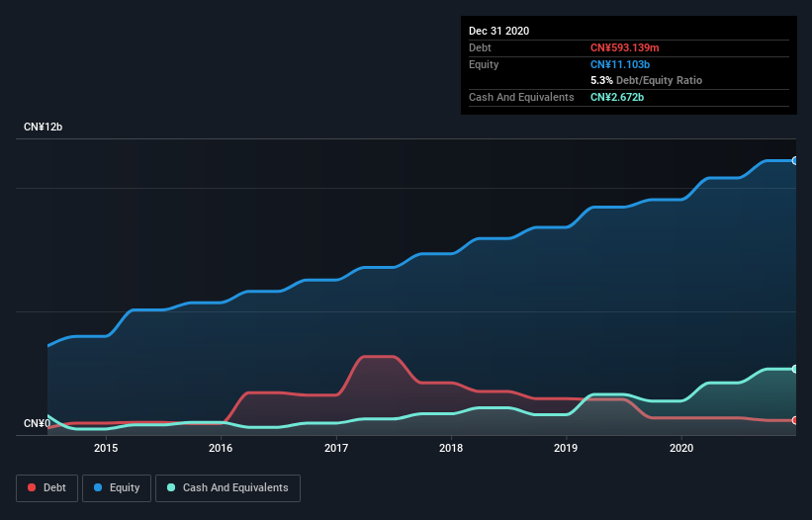The width and height of the screenshot is (812, 520).
Task: Click the teal Cash And Equivalents legend dot
Action: (171, 487)
